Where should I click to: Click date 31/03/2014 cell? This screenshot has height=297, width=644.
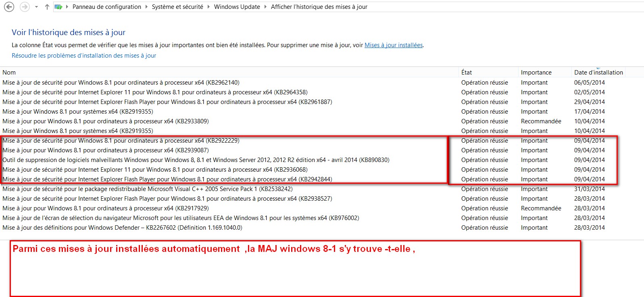point(590,189)
